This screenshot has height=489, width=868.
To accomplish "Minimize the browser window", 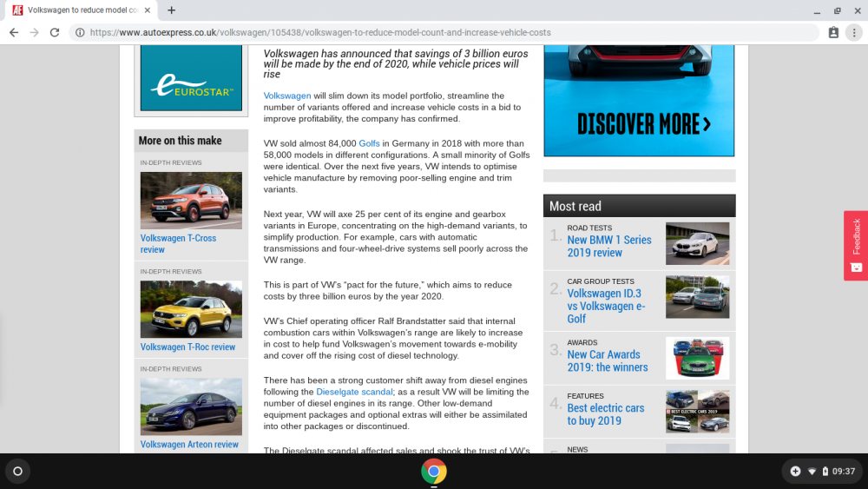I will point(817,10).
